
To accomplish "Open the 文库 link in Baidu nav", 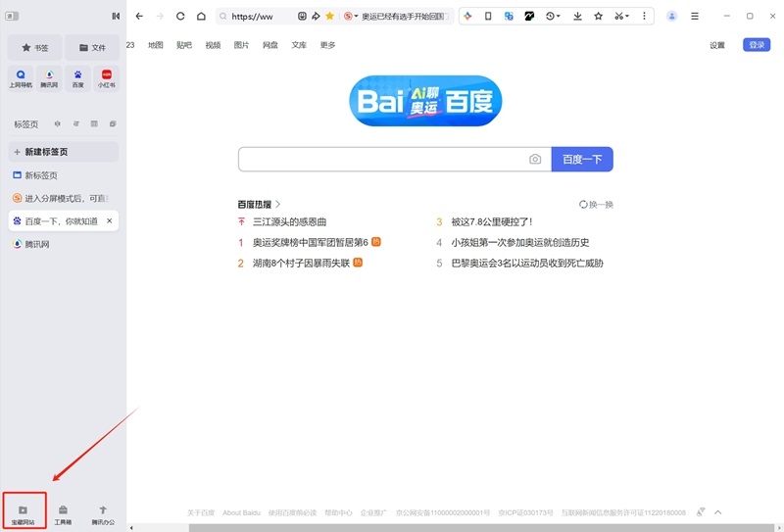I will pos(299,45).
